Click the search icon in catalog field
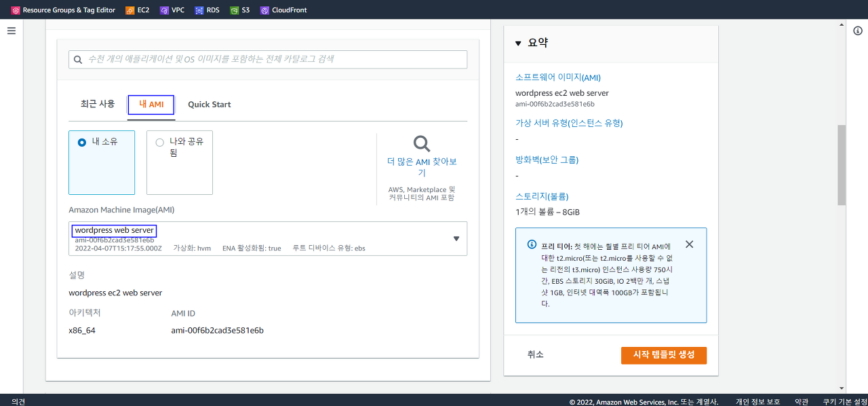The width and height of the screenshot is (868, 406). 78,60
